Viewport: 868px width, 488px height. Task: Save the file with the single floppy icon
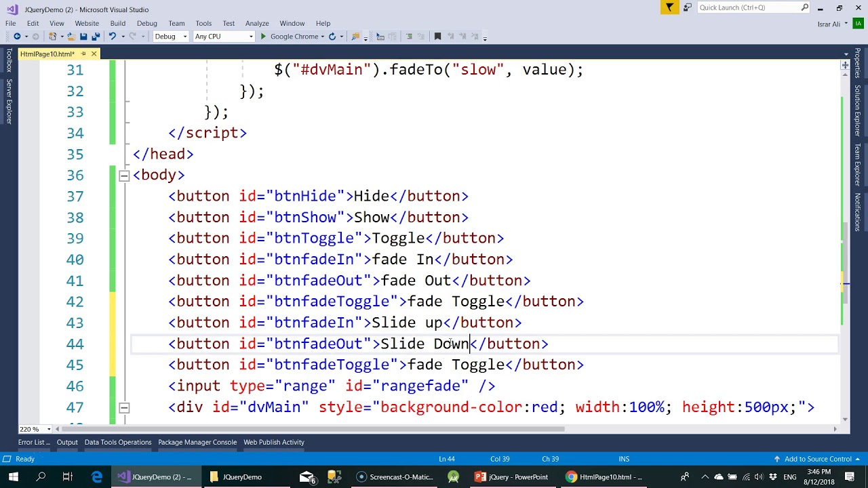(83, 37)
